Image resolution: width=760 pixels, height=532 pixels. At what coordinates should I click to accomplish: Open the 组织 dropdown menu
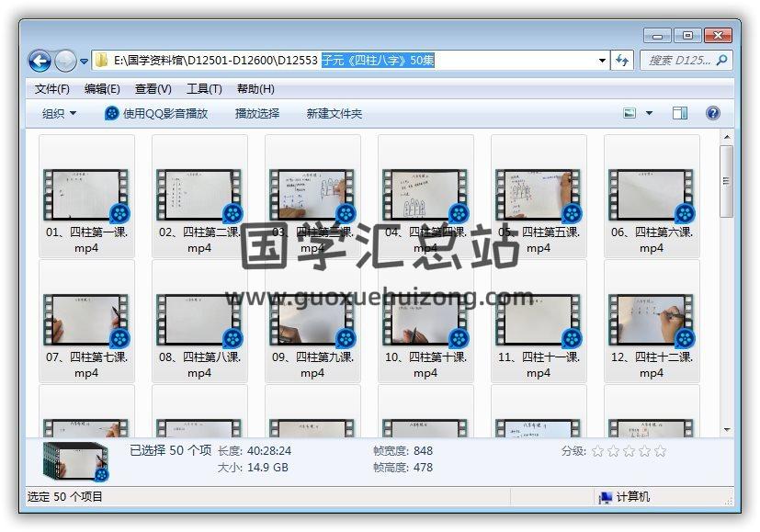point(60,113)
